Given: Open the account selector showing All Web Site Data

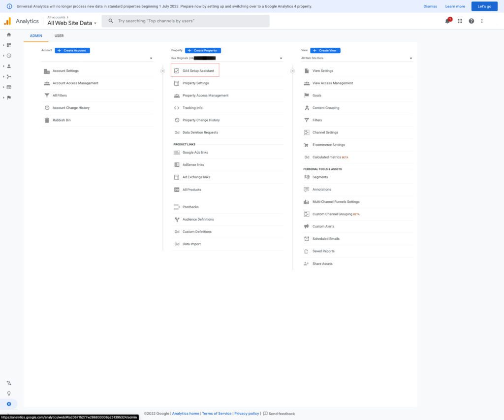Looking at the screenshot, I should 72,22.
